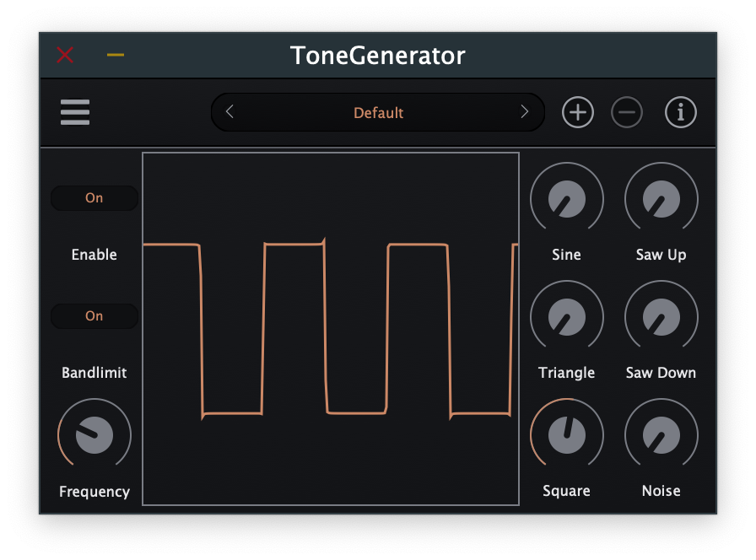Advance to next preset with right chevron

pyautogui.click(x=525, y=111)
